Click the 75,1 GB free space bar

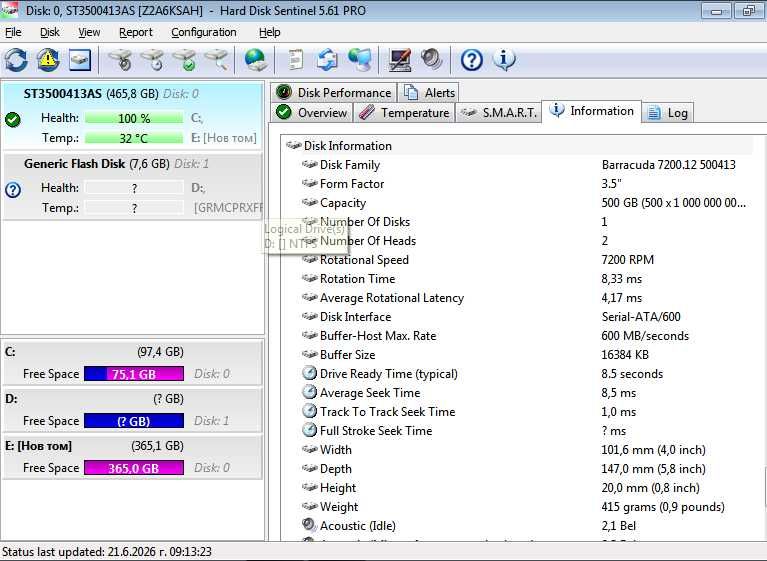(x=134, y=374)
